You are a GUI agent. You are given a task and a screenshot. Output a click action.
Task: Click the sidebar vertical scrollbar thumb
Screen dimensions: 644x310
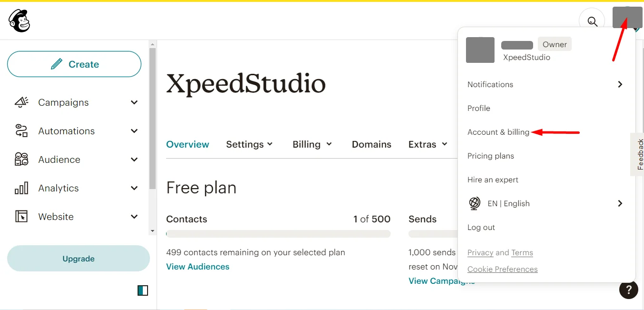(152, 118)
